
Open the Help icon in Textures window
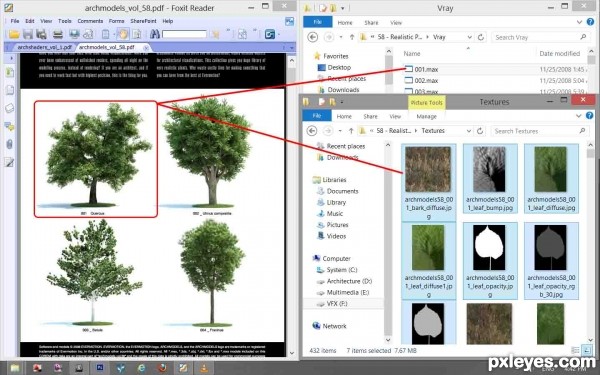(x=590, y=116)
